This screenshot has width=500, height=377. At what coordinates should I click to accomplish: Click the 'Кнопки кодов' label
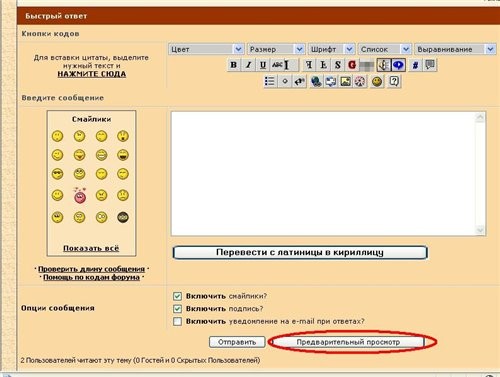(x=50, y=34)
